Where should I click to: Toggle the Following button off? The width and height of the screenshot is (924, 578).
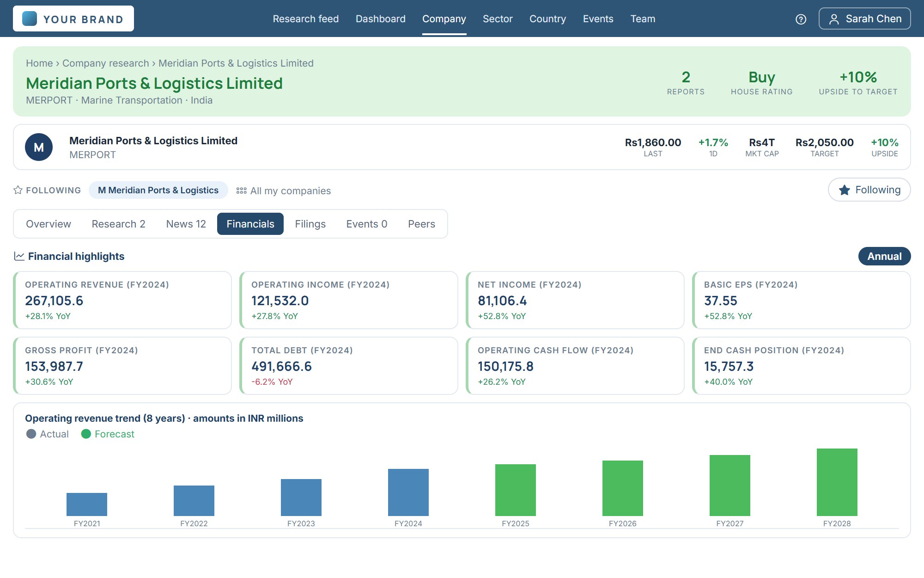coord(869,190)
